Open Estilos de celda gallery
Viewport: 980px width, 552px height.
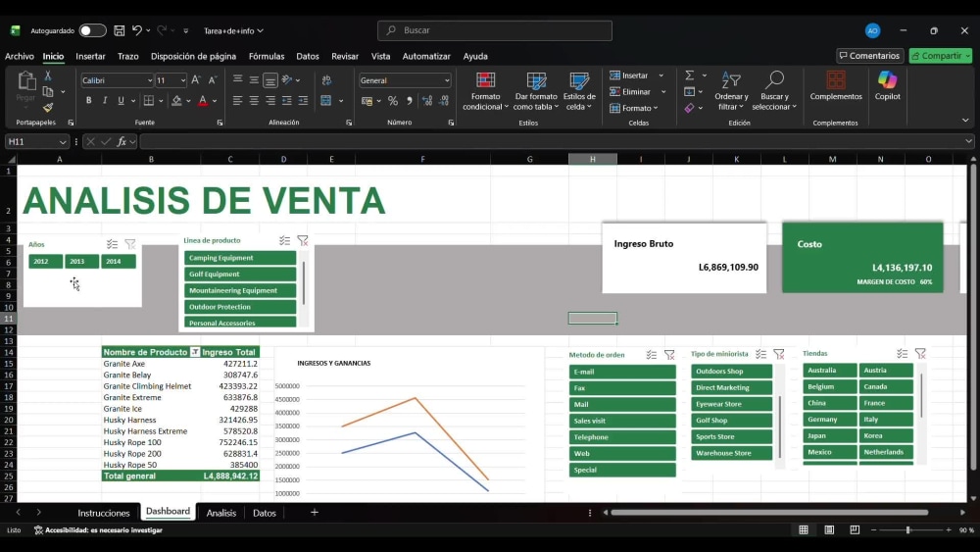point(579,91)
